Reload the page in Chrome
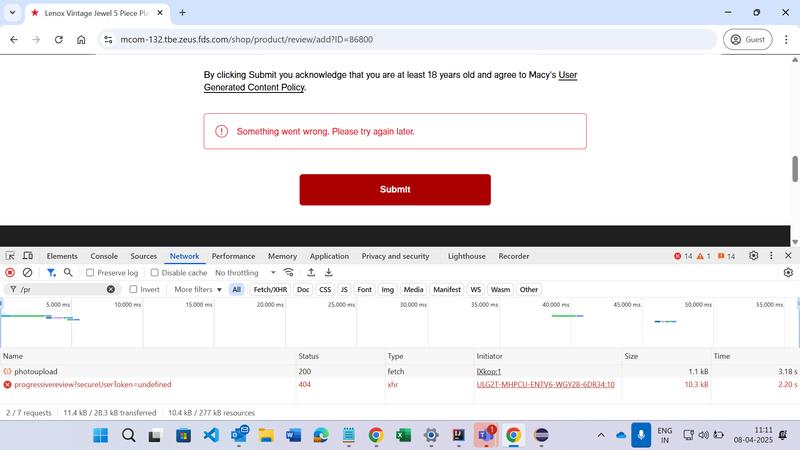 click(x=59, y=39)
